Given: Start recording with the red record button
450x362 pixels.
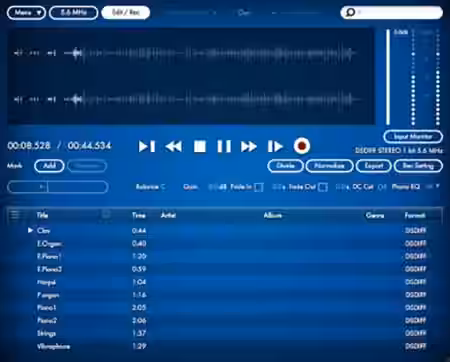Looking at the screenshot, I should coord(302,146).
